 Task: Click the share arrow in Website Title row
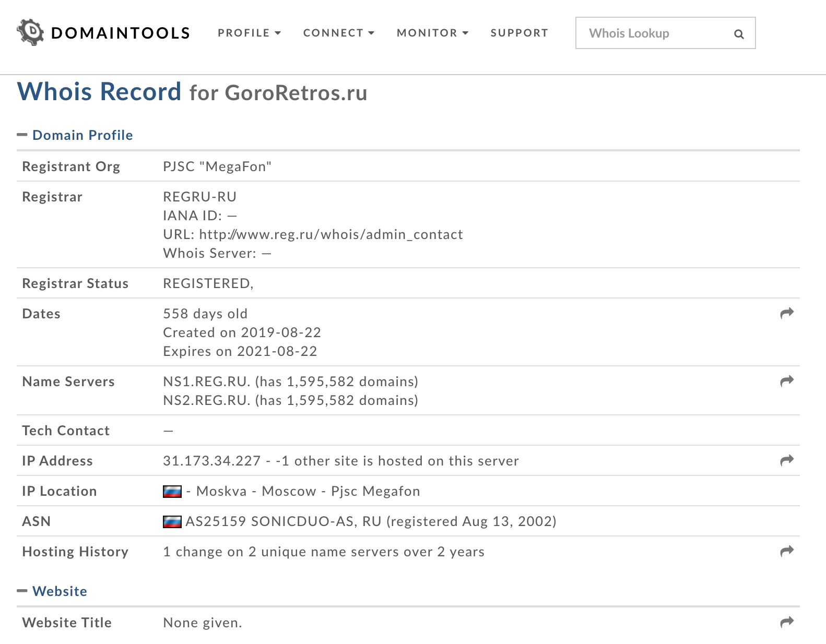pyautogui.click(x=787, y=622)
